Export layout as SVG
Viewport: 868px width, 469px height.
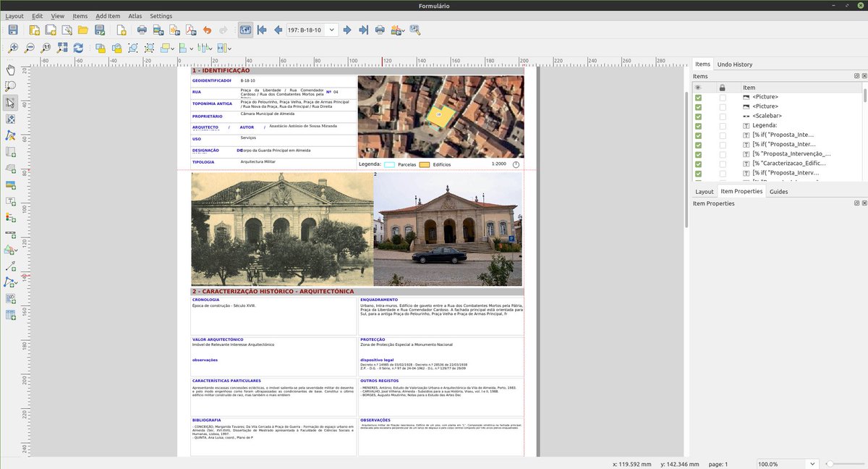click(174, 30)
